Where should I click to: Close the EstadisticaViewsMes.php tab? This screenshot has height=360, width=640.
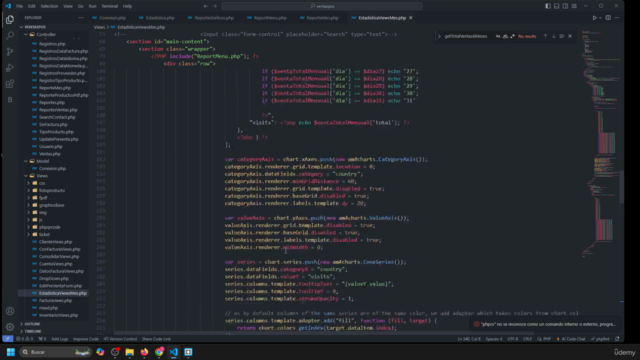(411, 18)
